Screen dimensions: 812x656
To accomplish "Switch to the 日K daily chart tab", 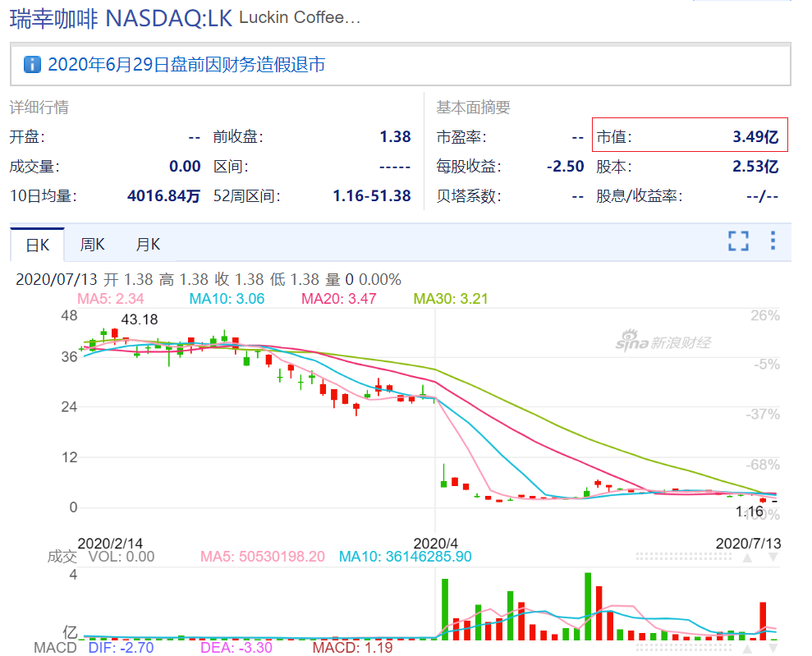I will pyautogui.click(x=37, y=245).
